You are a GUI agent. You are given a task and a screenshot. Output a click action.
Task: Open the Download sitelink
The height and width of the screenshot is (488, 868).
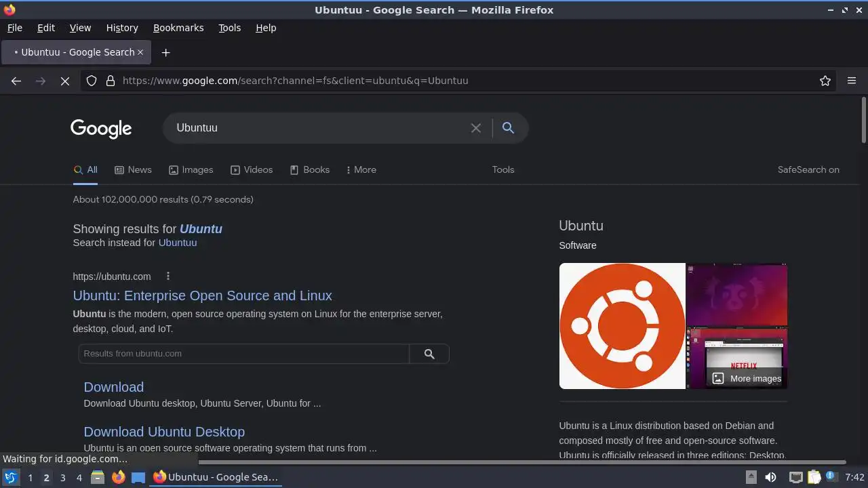click(x=113, y=387)
